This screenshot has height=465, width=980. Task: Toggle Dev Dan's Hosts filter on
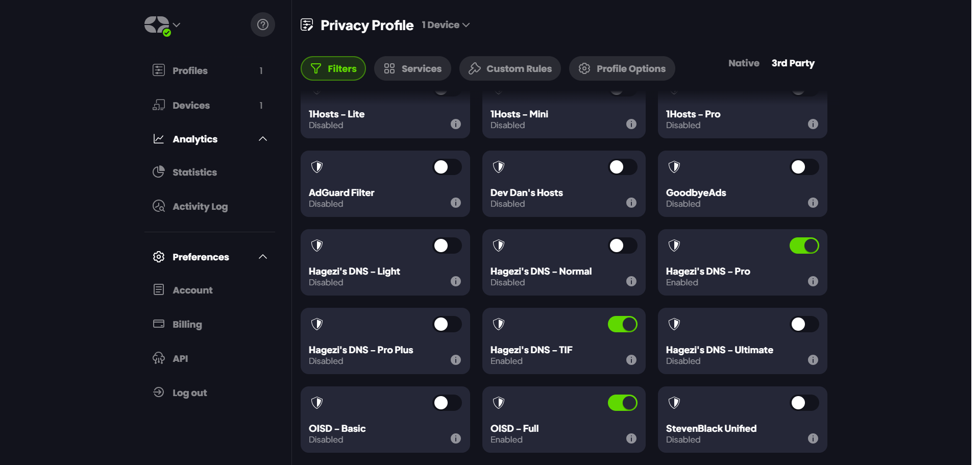(622, 167)
